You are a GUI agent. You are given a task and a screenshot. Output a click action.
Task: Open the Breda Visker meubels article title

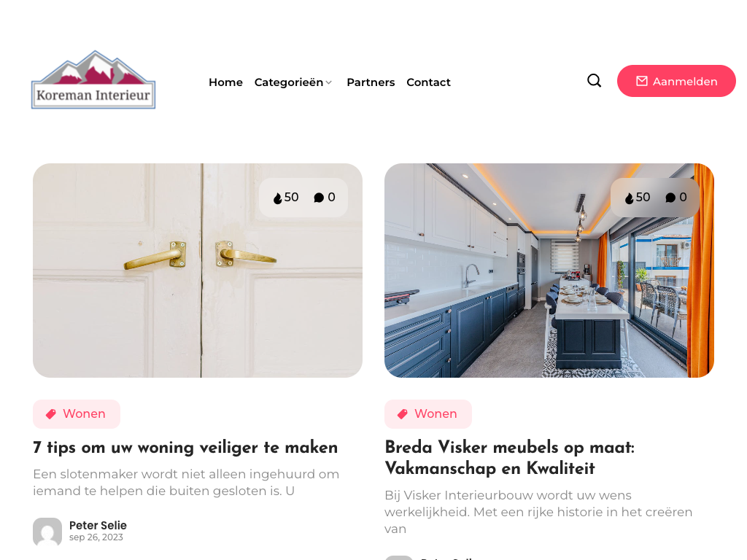(510, 458)
